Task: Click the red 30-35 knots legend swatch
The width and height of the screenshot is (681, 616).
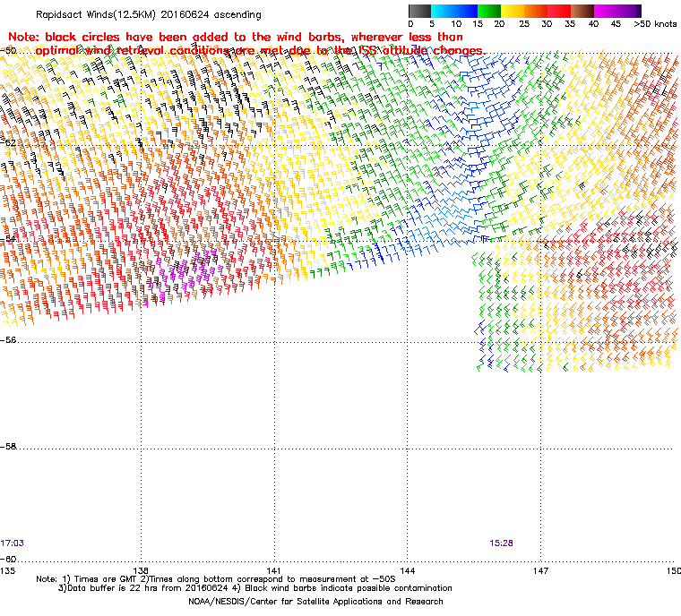Action: [559, 11]
